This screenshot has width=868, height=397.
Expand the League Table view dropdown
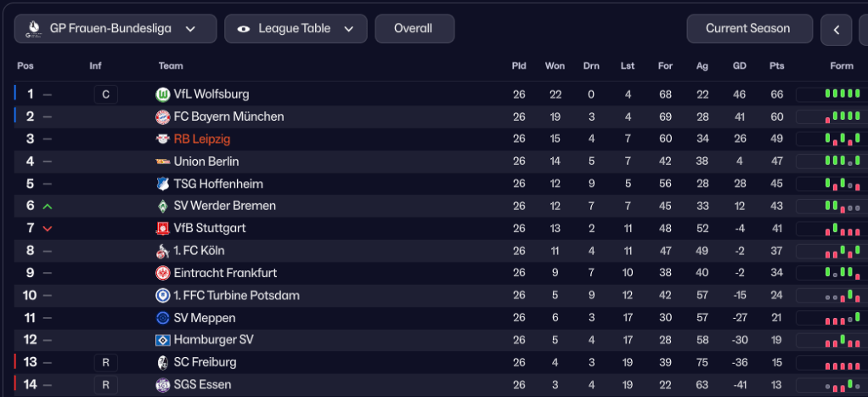[x=296, y=29]
